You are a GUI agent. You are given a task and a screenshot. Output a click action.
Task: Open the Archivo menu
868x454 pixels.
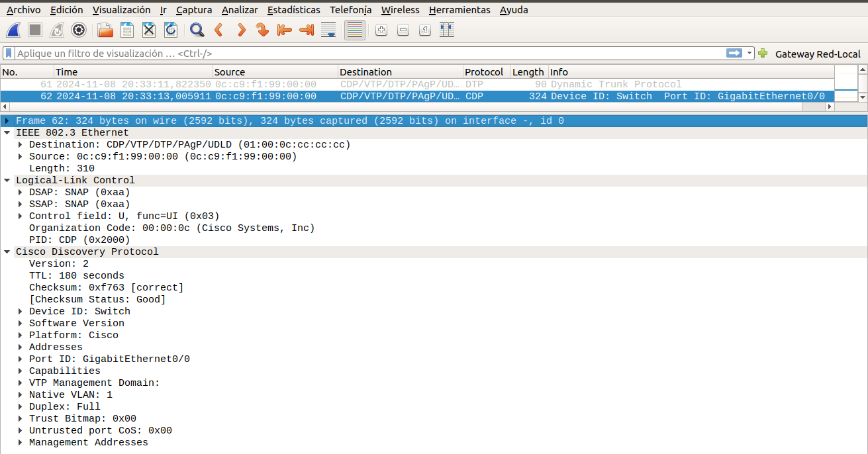point(23,10)
